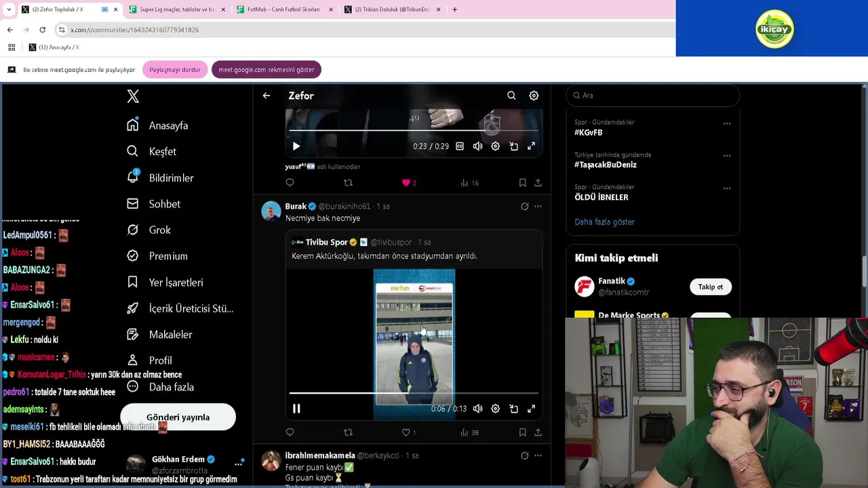Fullscreen the Kerem Aktürkoğlu video
This screenshot has height=488, width=868.
pos(531,409)
